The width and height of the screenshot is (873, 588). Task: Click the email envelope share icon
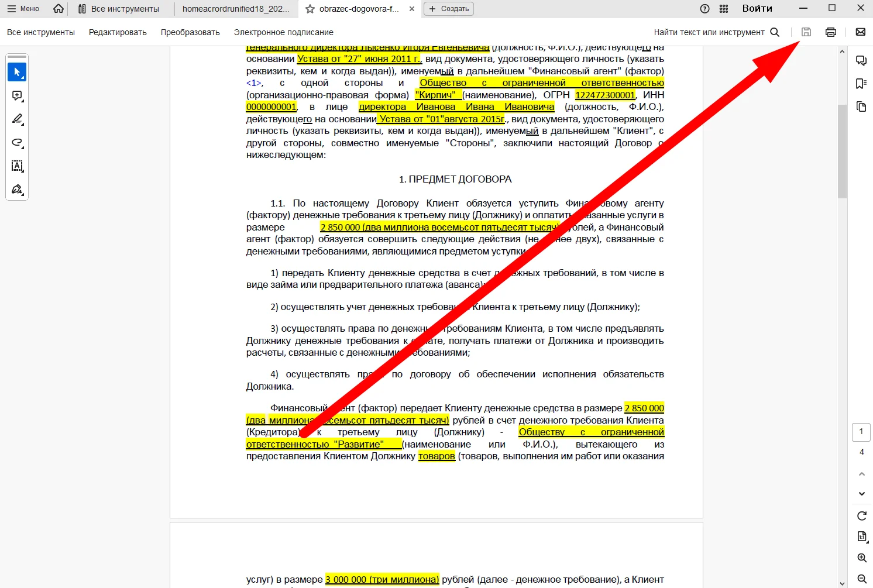point(860,32)
